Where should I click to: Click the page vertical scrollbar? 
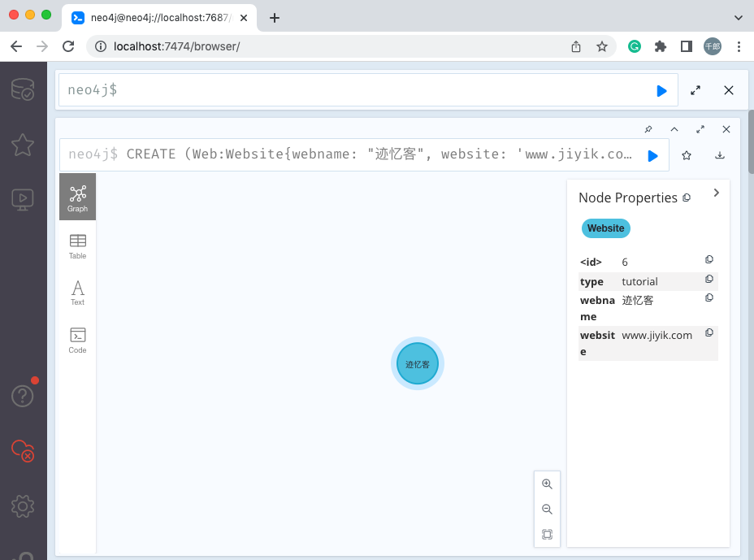click(751, 142)
